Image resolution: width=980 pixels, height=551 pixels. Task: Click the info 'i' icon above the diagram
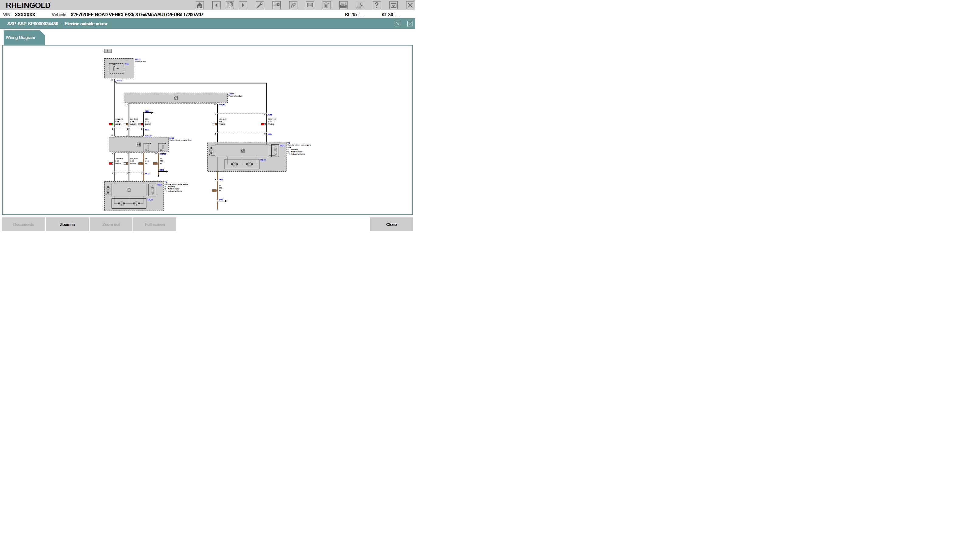point(108,51)
